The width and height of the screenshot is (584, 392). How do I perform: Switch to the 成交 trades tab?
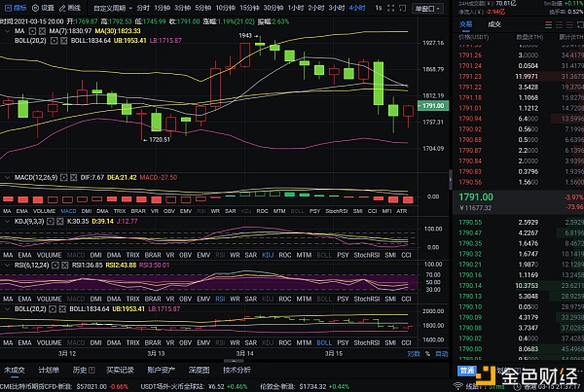494,22
